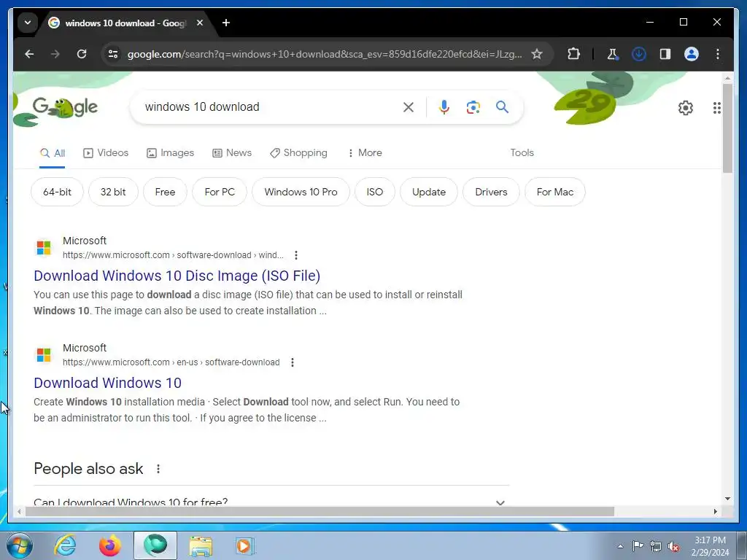Switch to the Videos tab
Screen dimensions: 747x560
point(106,153)
